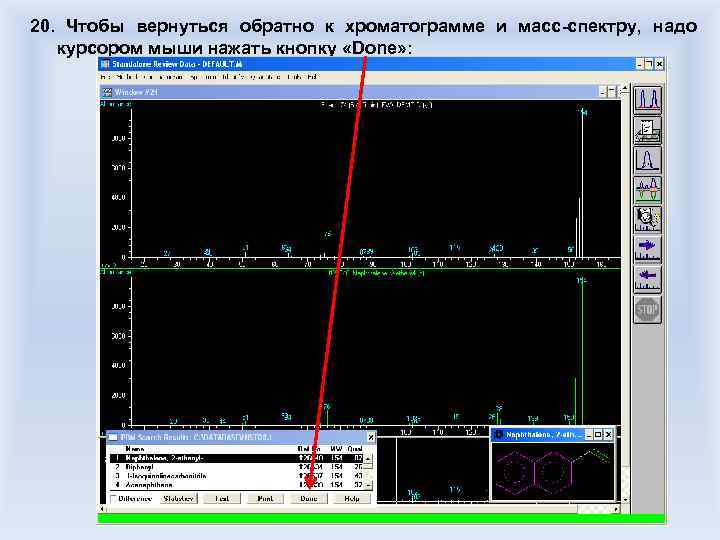Click the Done button to return
Image resolution: width=720 pixels, height=540 pixels.
pyautogui.click(x=309, y=498)
